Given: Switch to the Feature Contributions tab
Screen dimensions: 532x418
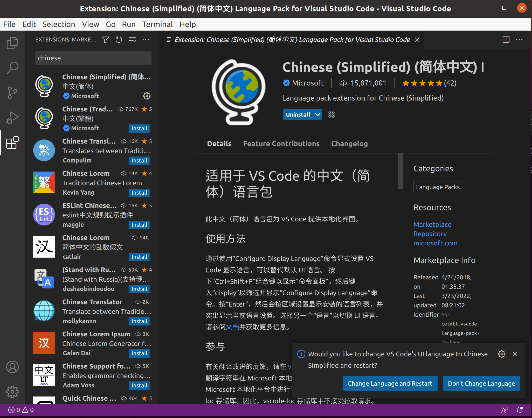Looking at the screenshot, I should 281,144.
